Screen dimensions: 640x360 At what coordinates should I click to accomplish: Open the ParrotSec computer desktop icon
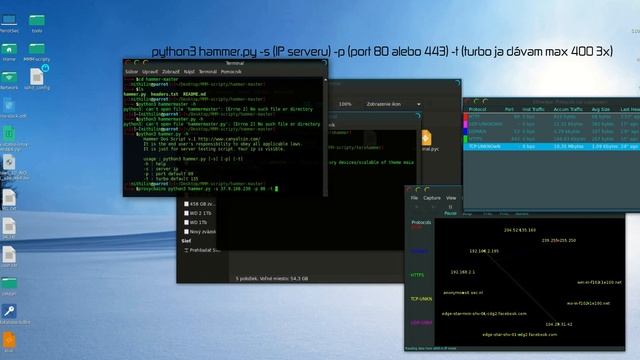(9, 23)
